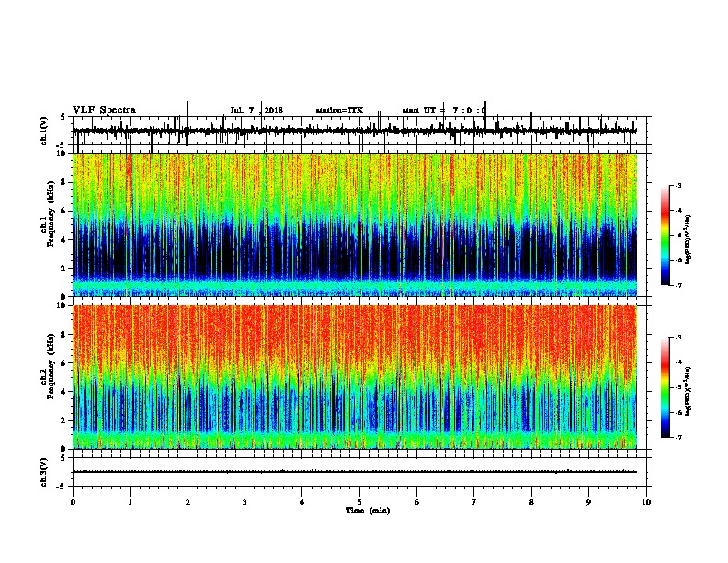Select the ch.1 voltage waveform panel
728x563 pixels.
(359, 131)
